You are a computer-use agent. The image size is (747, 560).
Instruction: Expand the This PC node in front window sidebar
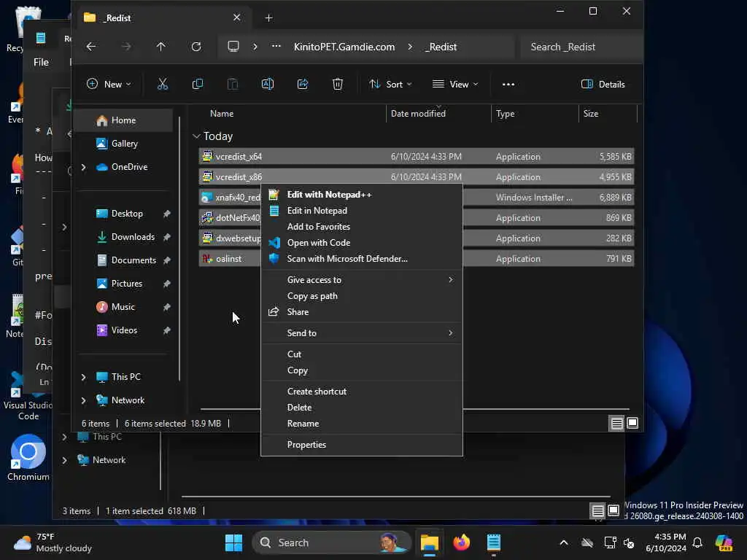coord(83,377)
